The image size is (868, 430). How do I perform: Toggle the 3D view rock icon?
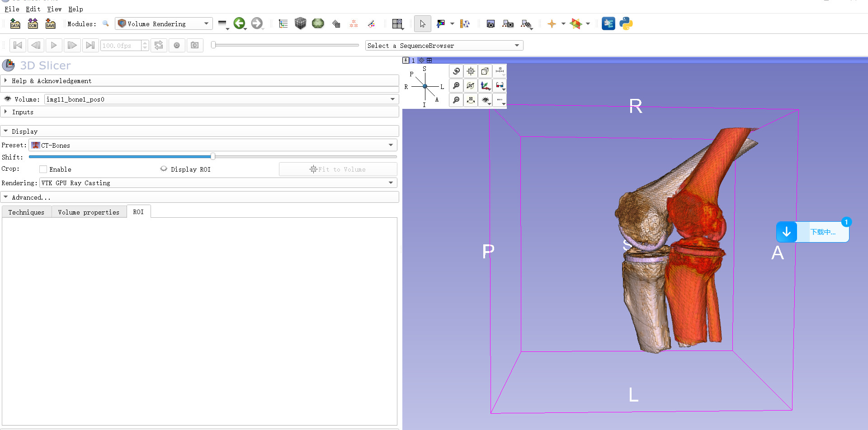tap(471, 100)
